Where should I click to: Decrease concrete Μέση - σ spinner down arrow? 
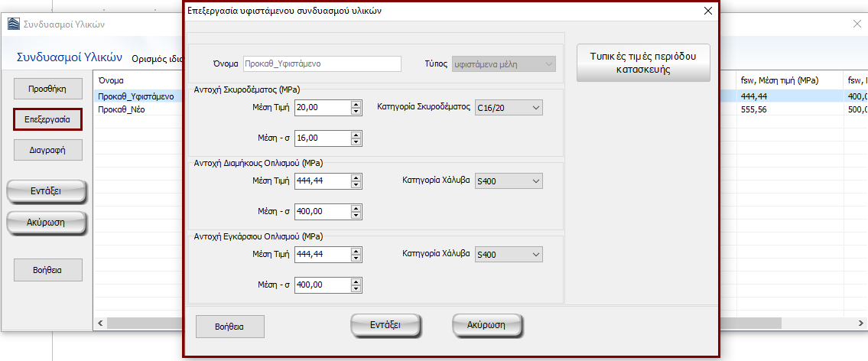point(356,141)
